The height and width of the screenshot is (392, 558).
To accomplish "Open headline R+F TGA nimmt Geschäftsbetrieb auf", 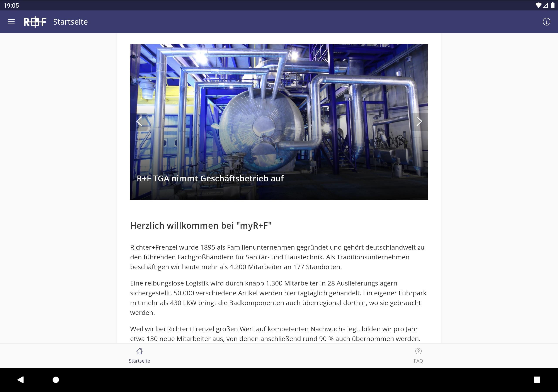I will click(210, 179).
